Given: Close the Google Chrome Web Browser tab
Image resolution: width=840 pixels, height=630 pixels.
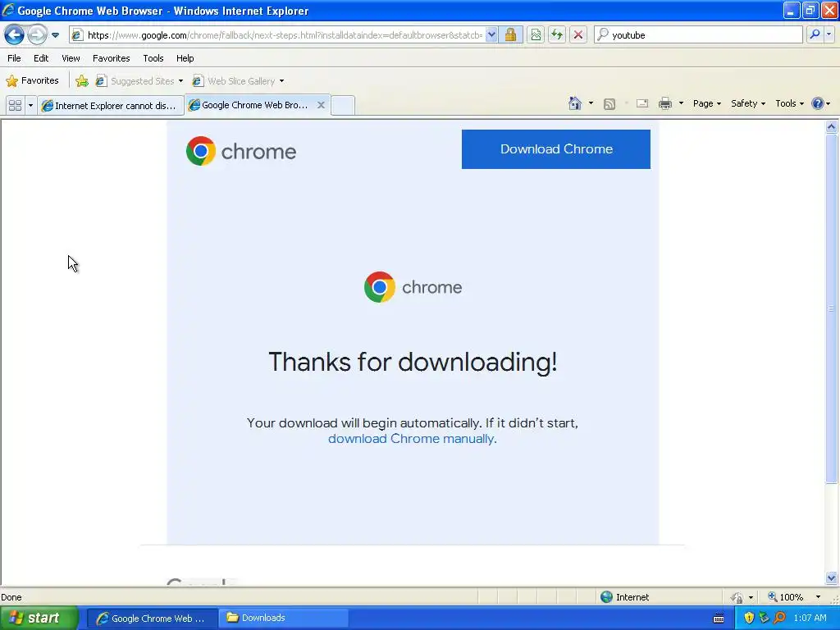Looking at the screenshot, I should 321,105.
